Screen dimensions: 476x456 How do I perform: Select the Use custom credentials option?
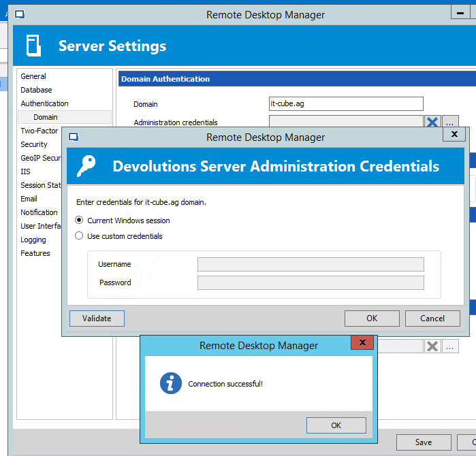click(79, 235)
